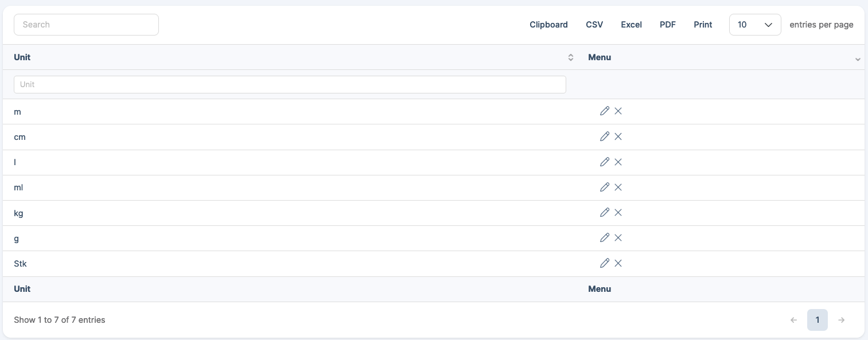Export table as CSV
The image size is (868, 340).
pyautogui.click(x=594, y=25)
